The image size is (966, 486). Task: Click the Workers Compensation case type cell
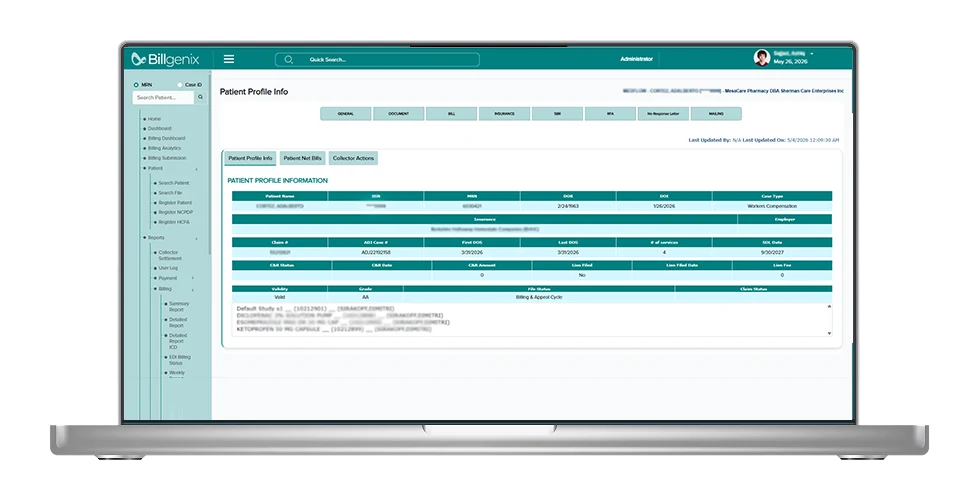[772, 206]
